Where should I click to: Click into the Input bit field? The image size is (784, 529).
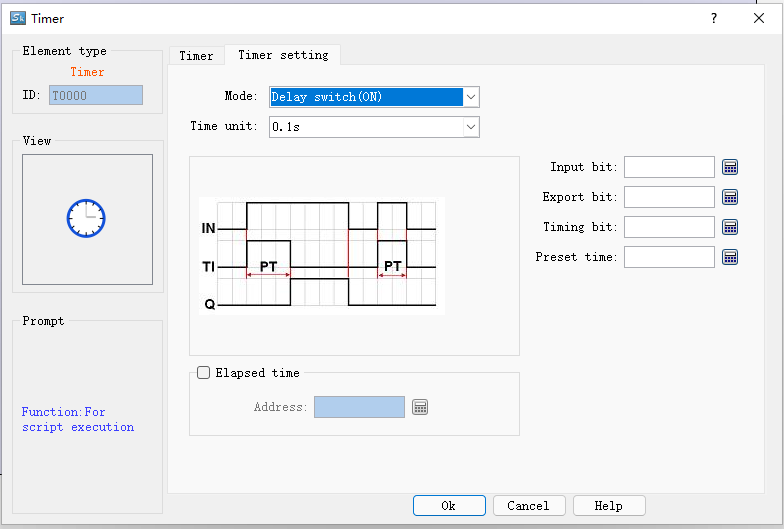[669, 167]
